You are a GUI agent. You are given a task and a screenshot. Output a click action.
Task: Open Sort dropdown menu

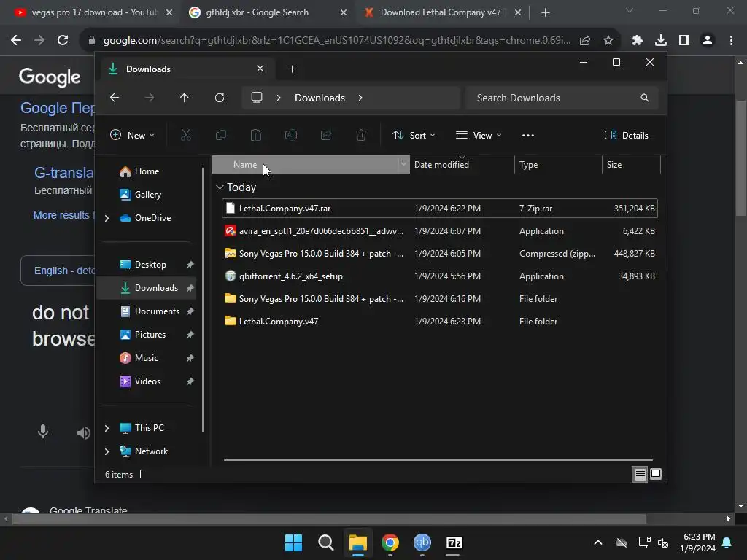coord(413,135)
